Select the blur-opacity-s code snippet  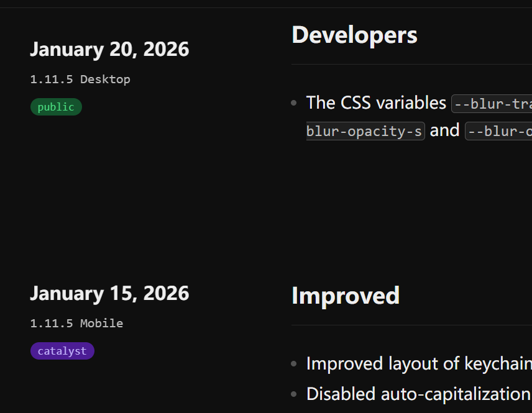(x=365, y=131)
